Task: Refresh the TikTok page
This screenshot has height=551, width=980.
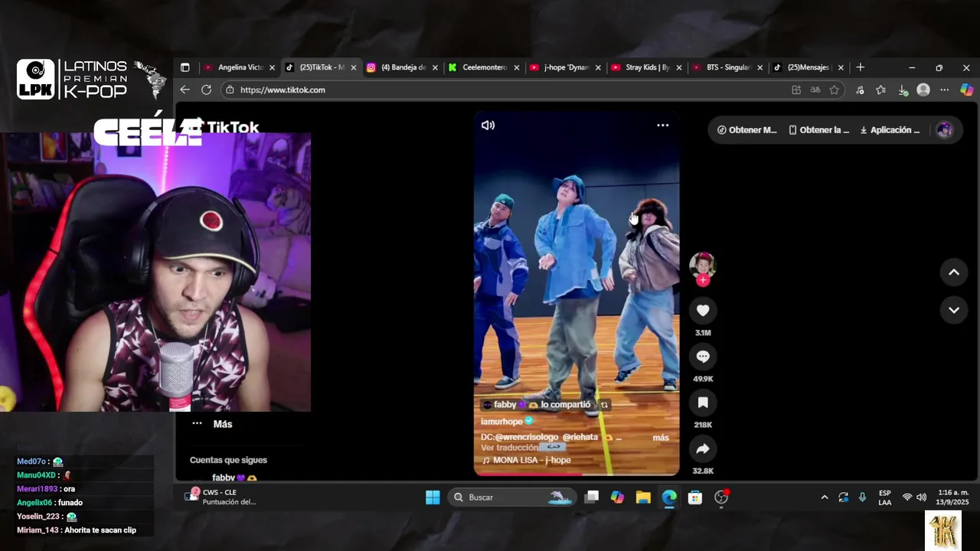Action: point(206,90)
